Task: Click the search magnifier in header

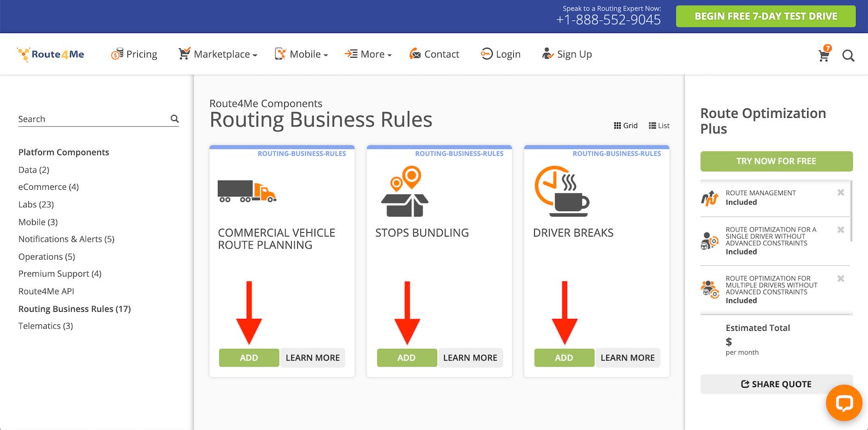Action: click(848, 55)
